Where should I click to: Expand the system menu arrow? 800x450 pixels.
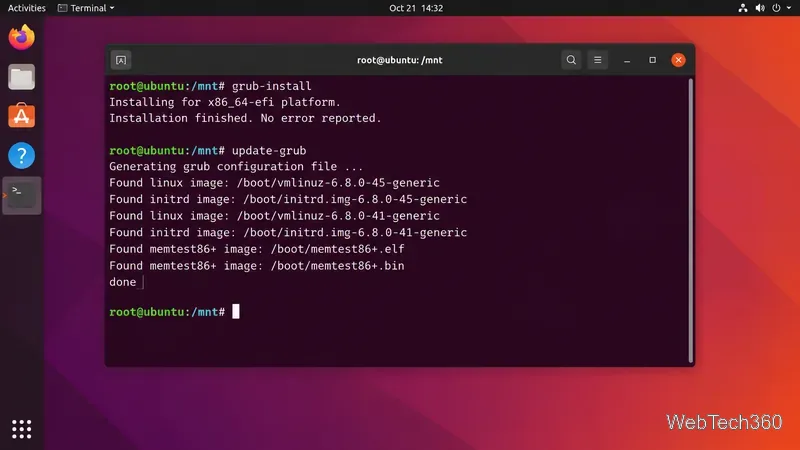click(x=789, y=8)
